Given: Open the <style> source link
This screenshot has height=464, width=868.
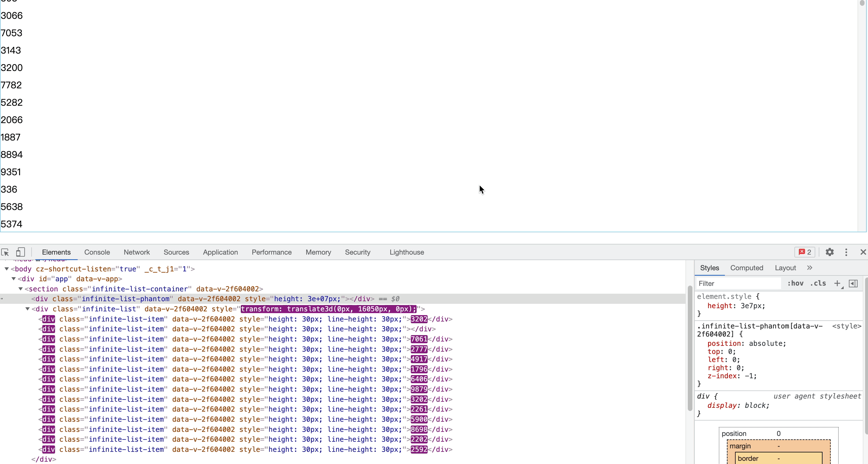Looking at the screenshot, I should (x=847, y=326).
